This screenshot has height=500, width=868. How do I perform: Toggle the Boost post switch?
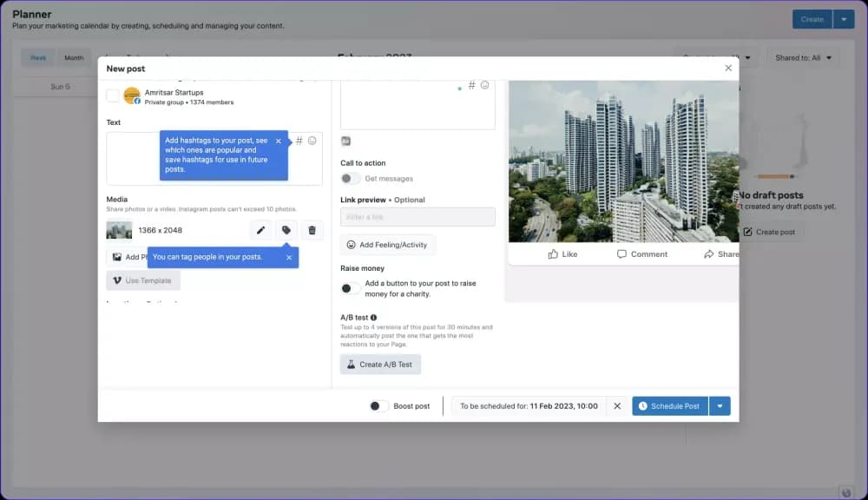click(x=378, y=405)
